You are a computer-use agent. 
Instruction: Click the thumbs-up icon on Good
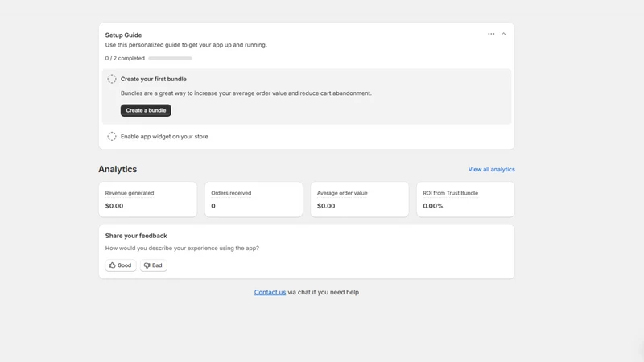pos(112,265)
